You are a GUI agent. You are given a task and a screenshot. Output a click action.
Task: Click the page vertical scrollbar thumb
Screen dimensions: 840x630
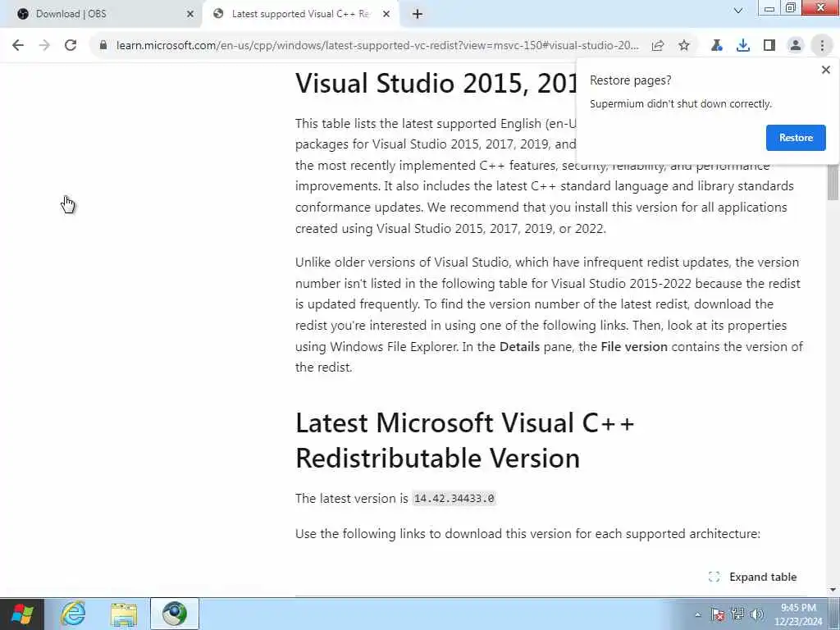tap(833, 182)
